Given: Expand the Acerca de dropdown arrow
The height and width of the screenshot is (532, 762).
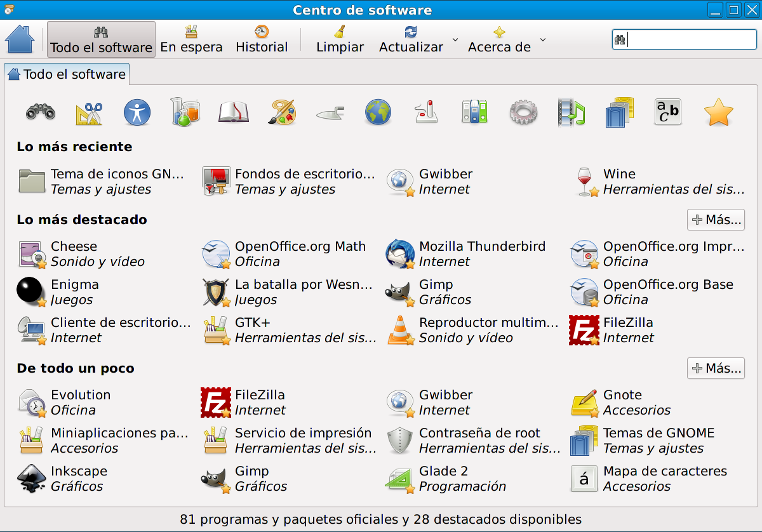Looking at the screenshot, I should pyautogui.click(x=542, y=40).
